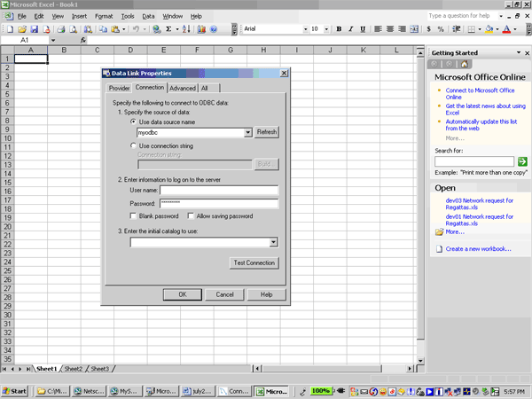Click the taskbar clock showing 5:57 PM

point(514,392)
